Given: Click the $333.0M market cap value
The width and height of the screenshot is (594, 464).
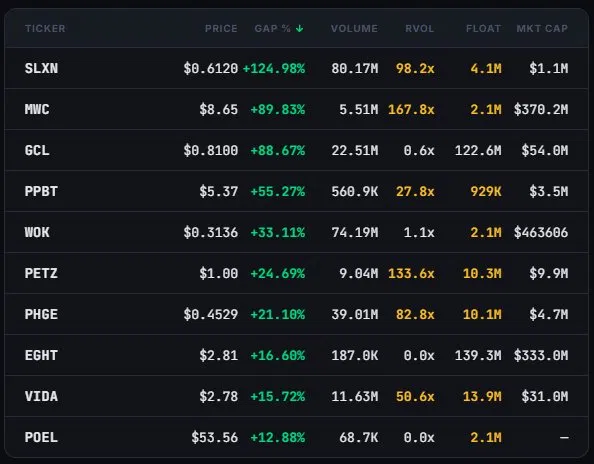Looking at the screenshot, I should coord(541,355).
